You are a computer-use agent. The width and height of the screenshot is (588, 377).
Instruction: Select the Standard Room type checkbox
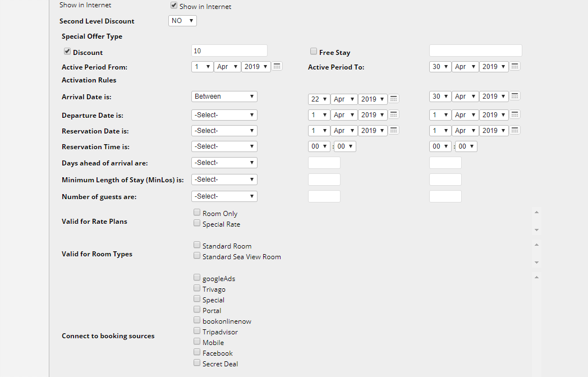click(197, 245)
